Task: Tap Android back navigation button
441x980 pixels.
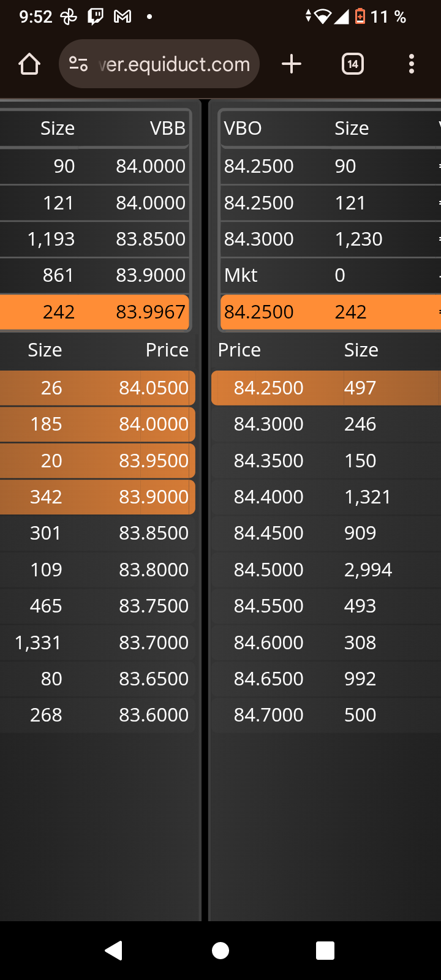Action: click(114, 951)
